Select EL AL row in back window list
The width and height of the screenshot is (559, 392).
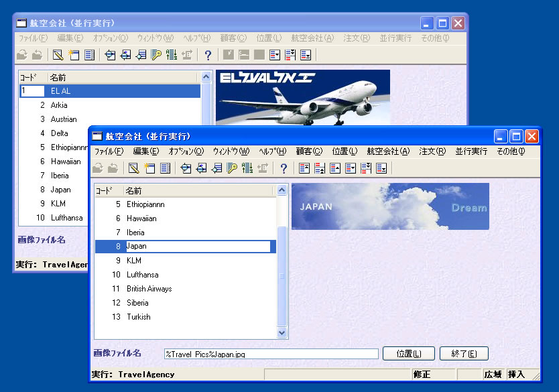click(110, 91)
